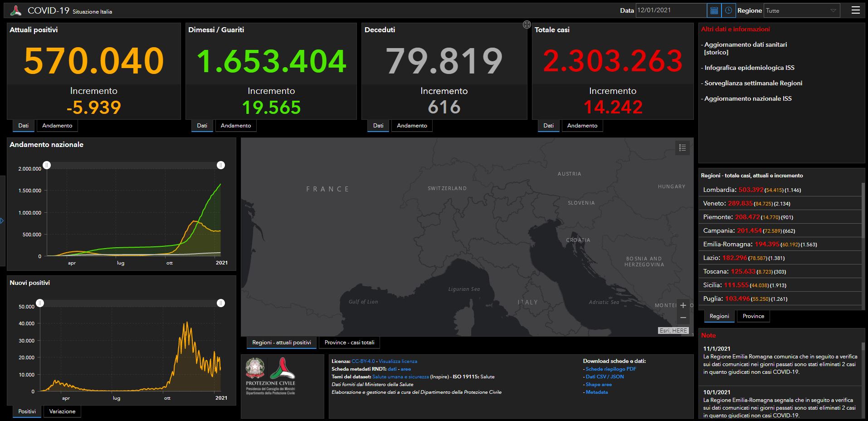Expand the left side panel arrow
Screen dimensions: 868x421
click(x=2, y=221)
